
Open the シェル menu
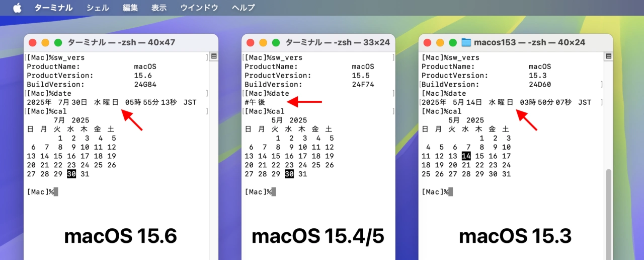98,8
